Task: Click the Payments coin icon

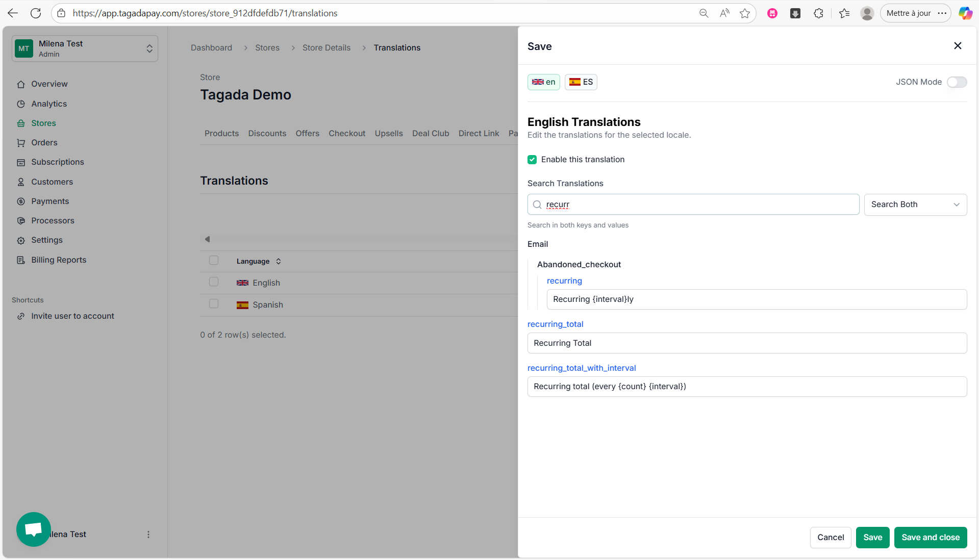Action: [21, 201]
